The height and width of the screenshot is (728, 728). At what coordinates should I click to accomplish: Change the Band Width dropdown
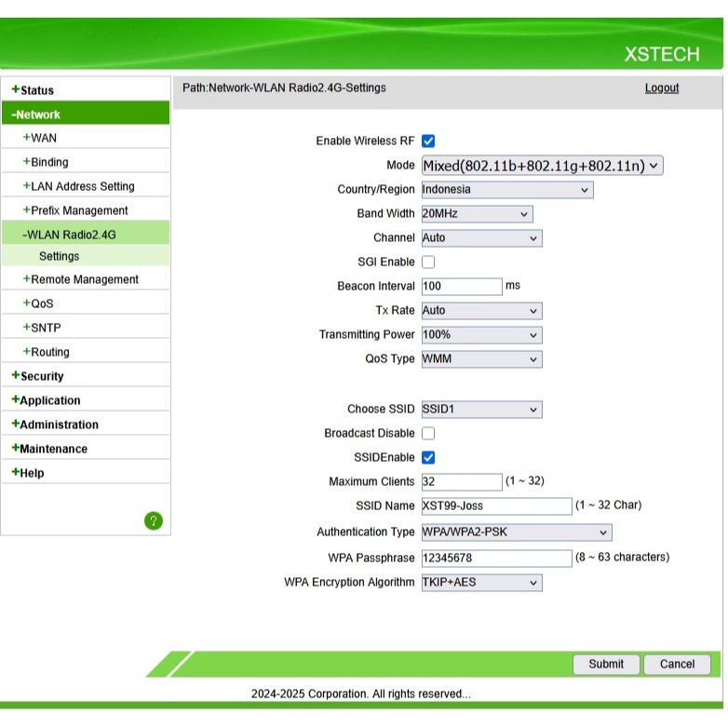pyautogui.click(x=477, y=214)
